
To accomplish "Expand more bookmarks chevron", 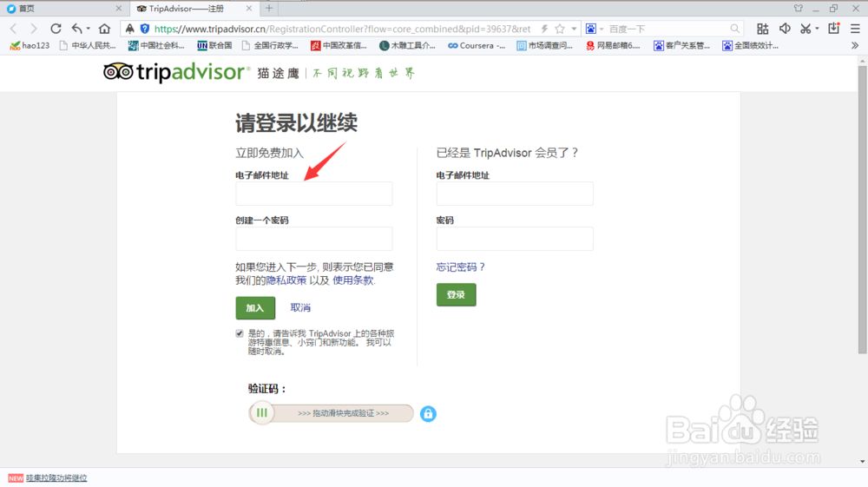I will coord(855,45).
